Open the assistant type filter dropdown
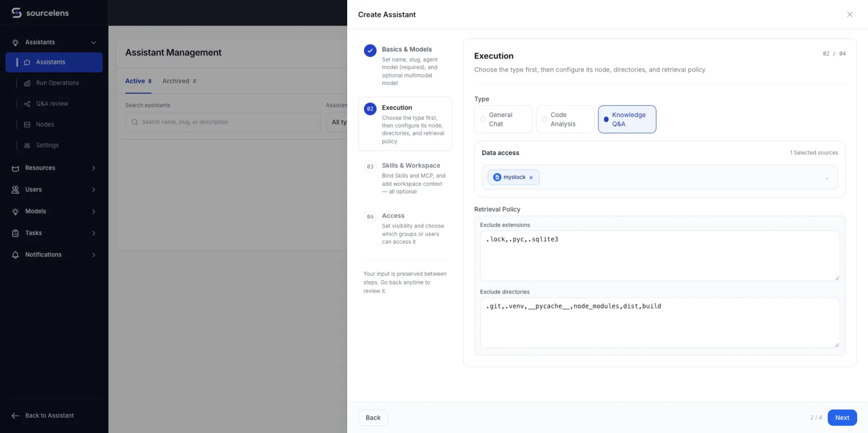This screenshot has height=433, width=868. [x=336, y=122]
